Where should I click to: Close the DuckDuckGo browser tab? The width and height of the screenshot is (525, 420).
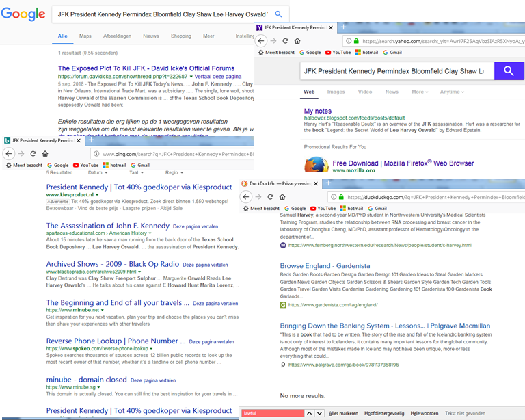click(315, 183)
